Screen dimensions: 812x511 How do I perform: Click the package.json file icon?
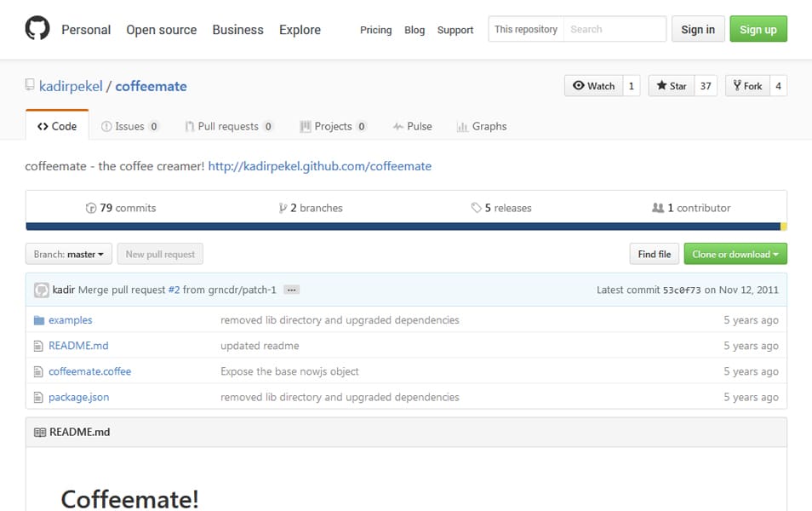coord(38,397)
